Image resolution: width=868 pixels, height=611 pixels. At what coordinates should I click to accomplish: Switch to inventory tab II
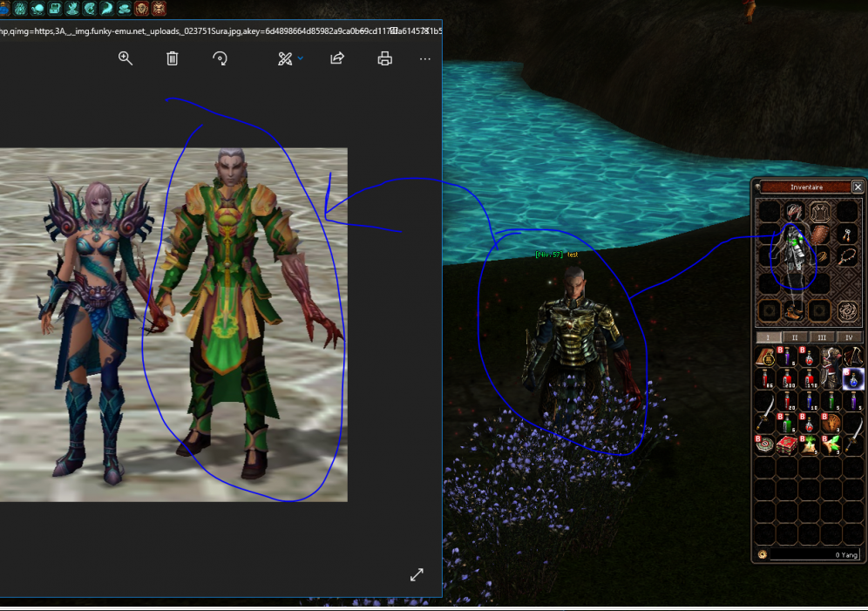(x=795, y=337)
